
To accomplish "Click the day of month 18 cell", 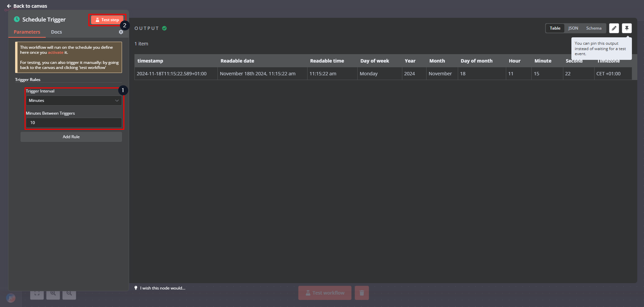I will [x=482, y=74].
